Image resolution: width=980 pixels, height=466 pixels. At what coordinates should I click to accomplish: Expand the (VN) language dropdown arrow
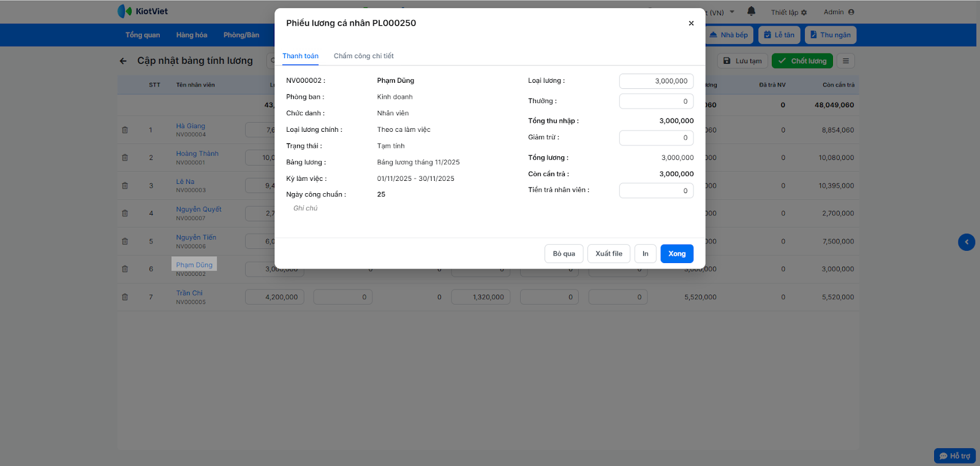coord(732,12)
